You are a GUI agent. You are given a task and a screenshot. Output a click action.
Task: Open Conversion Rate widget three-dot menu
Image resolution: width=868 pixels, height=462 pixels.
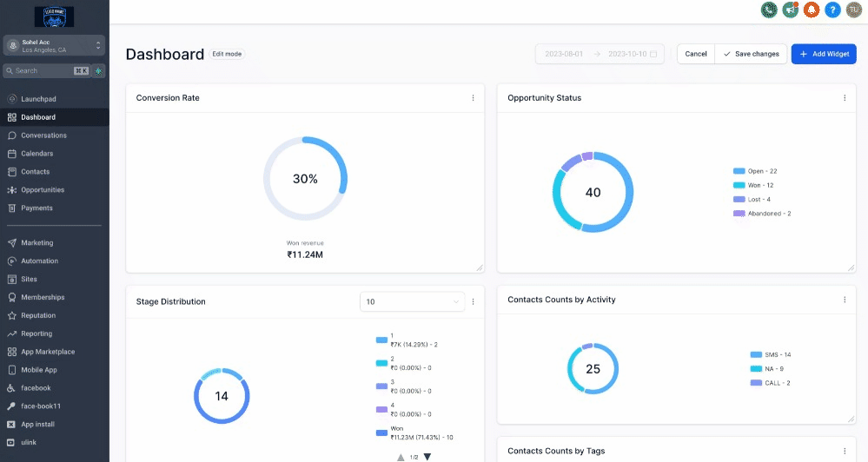click(x=473, y=98)
